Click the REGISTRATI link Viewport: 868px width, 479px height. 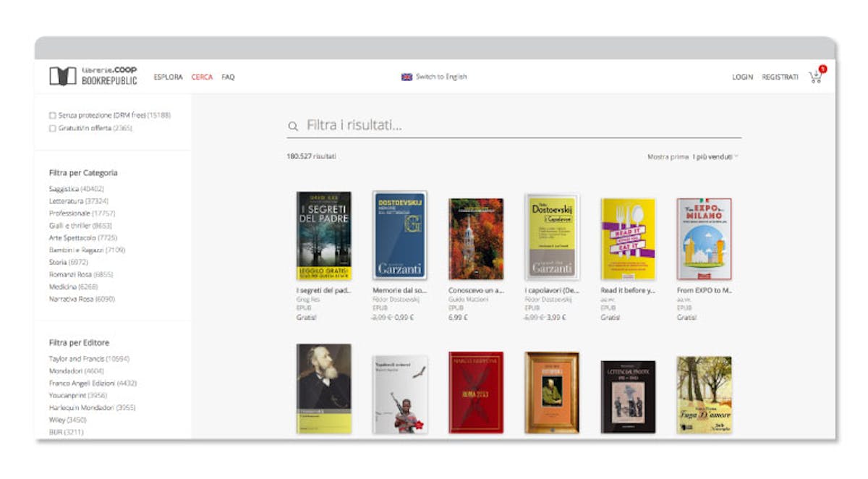(780, 77)
